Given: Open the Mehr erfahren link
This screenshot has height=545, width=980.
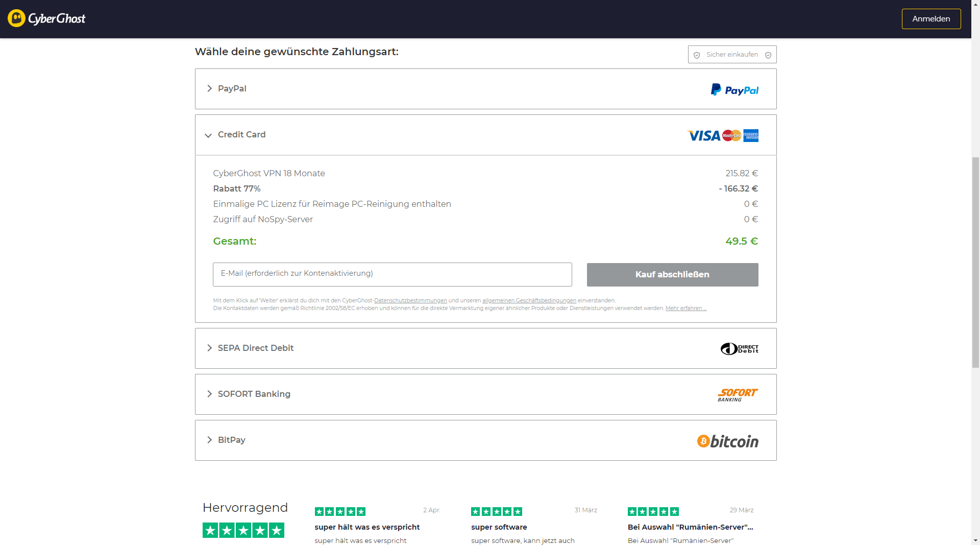Looking at the screenshot, I should click(686, 308).
